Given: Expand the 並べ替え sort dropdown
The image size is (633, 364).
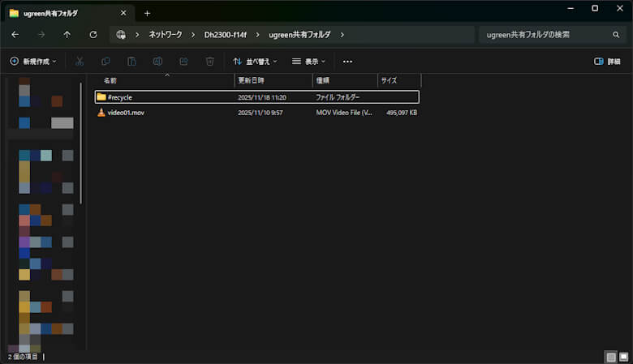Looking at the screenshot, I should [x=254, y=62].
